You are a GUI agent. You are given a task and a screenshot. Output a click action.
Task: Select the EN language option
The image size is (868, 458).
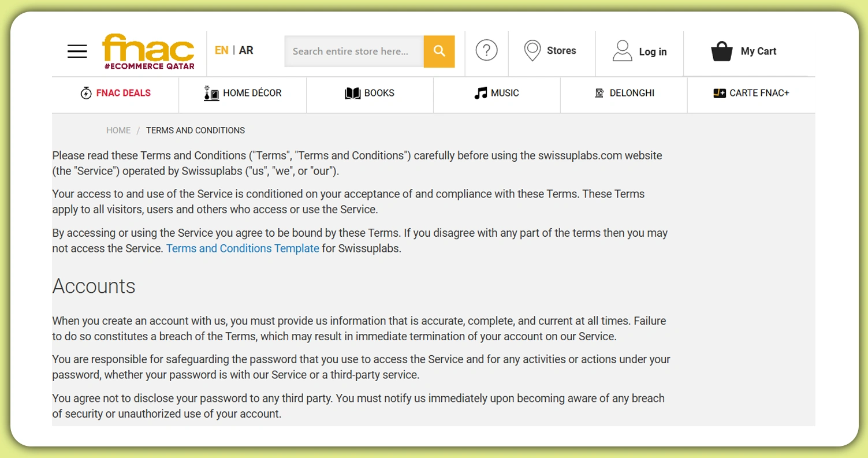(x=221, y=51)
